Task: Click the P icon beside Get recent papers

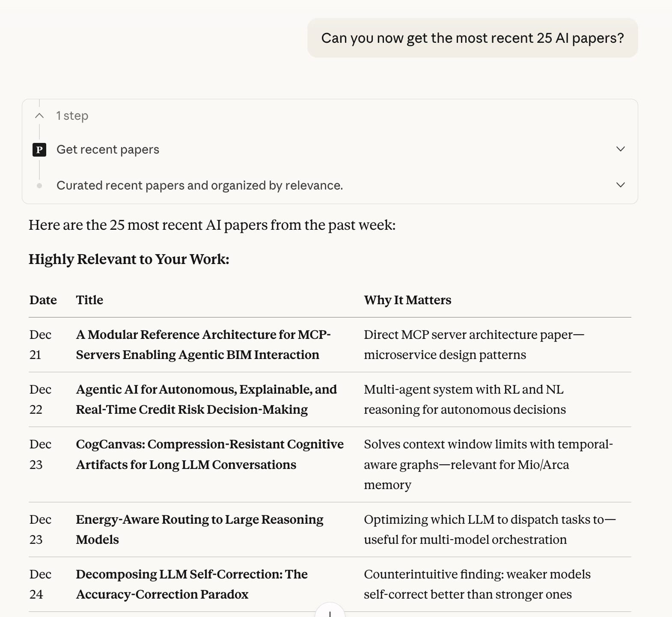Action: [x=39, y=150]
